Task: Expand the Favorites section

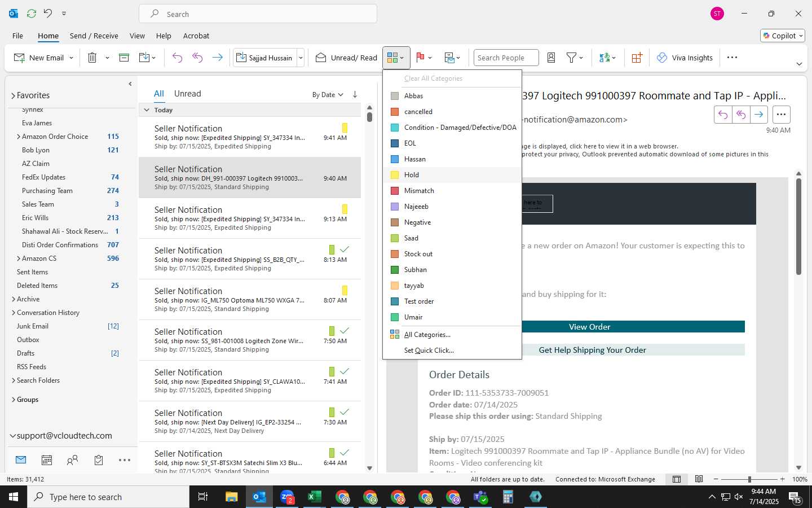Action: 13,95
